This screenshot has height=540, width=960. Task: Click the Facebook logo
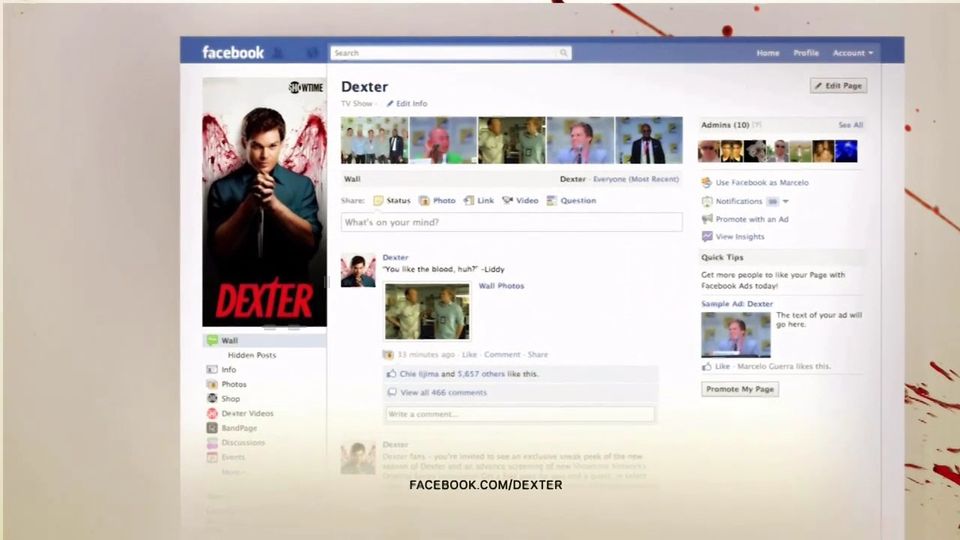click(233, 53)
